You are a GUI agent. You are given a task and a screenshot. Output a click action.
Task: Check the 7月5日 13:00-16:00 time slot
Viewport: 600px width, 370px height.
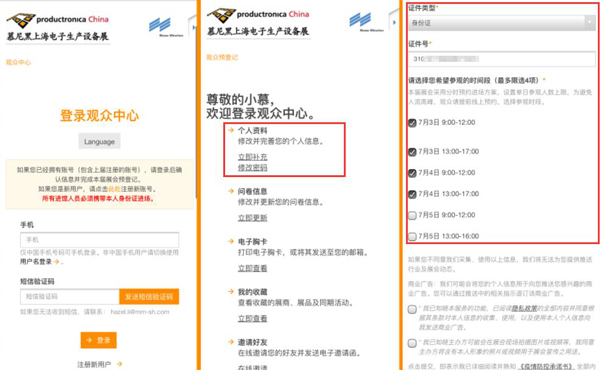[x=412, y=236]
